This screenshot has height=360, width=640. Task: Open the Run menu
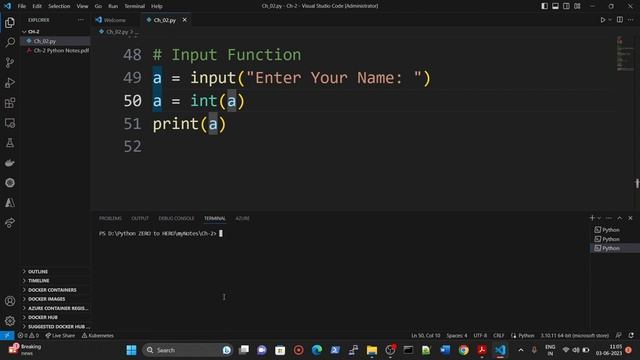pyautogui.click(x=113, y=6)
